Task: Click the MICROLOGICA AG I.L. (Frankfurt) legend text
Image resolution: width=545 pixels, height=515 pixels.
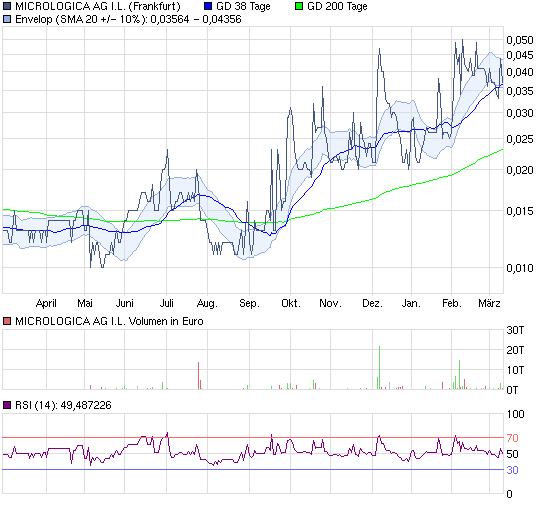Action: (x=98, y=7)
